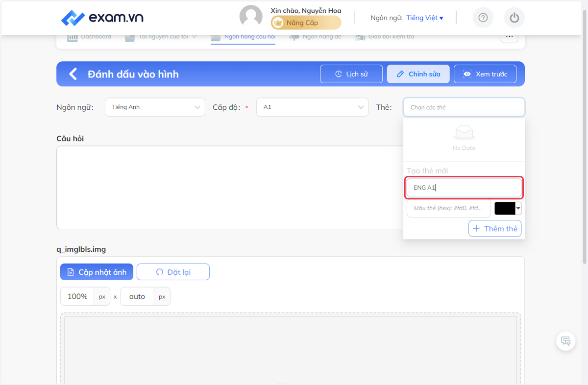The image size is (588, 385).
Task: Click the 'Tạo thẻ mới' heading text
Action: click(x=427, y=171)
